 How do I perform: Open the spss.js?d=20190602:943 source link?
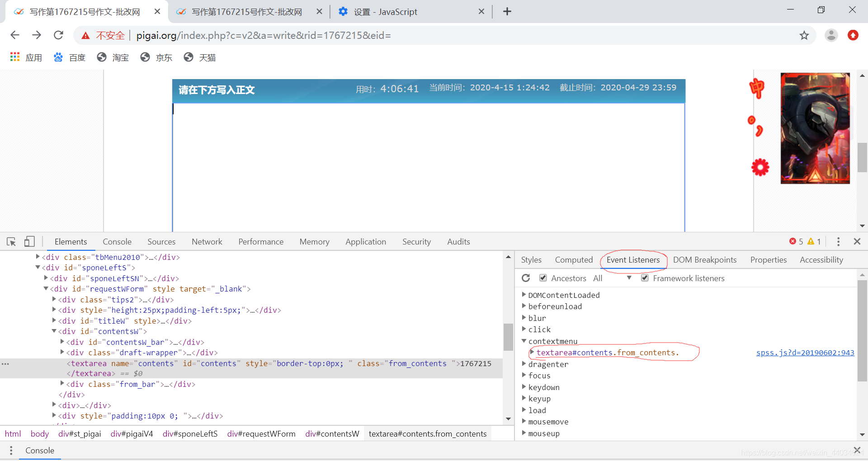(x=805, y=353)
